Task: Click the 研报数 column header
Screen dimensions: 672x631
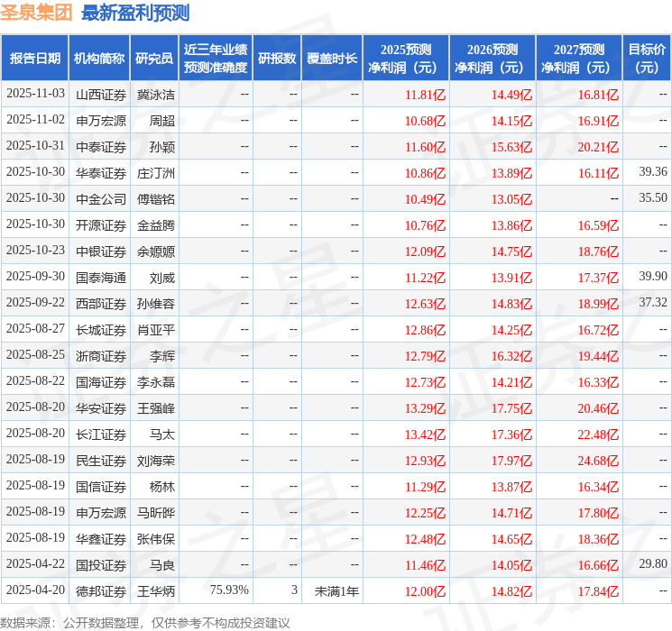Action: coord(277,59)
